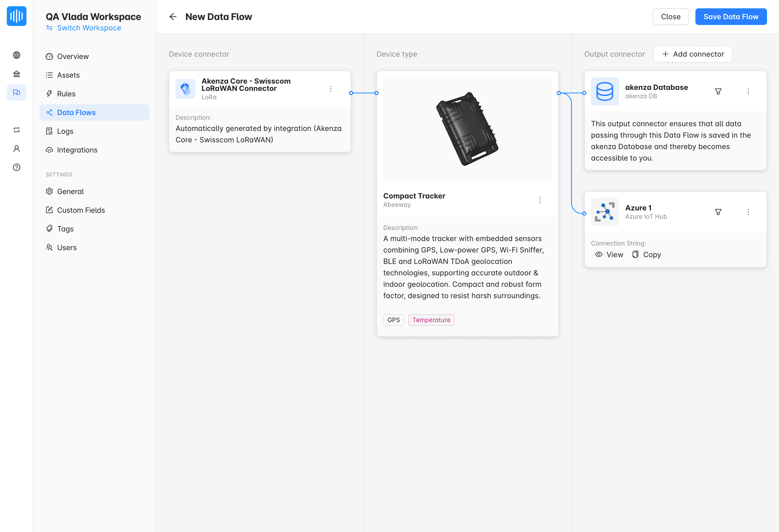Click Switch Workspace link
This screenshot has width=779, height=532.
pos(89,28)
